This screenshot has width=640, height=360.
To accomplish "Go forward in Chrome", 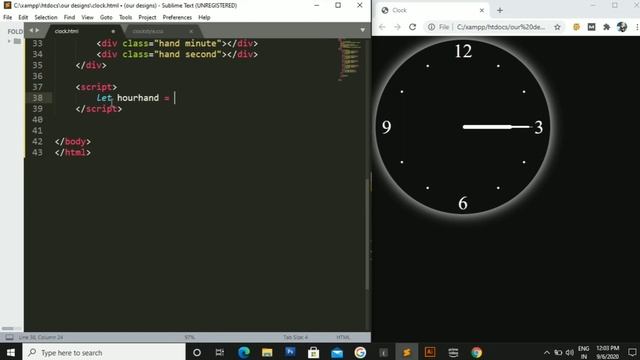I will coord(397,27).
